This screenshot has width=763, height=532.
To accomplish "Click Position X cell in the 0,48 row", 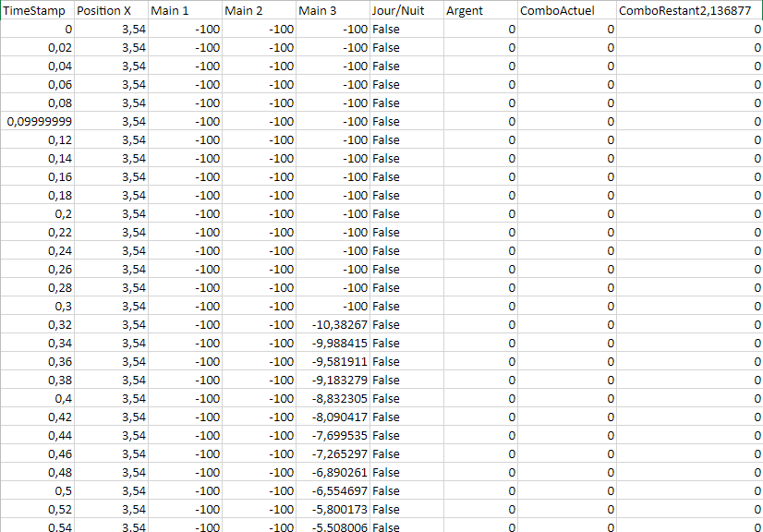I will (112, 473).
